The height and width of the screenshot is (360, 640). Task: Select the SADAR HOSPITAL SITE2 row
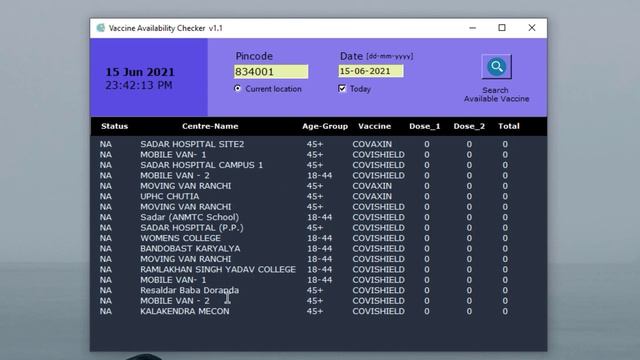pos(304,144)
